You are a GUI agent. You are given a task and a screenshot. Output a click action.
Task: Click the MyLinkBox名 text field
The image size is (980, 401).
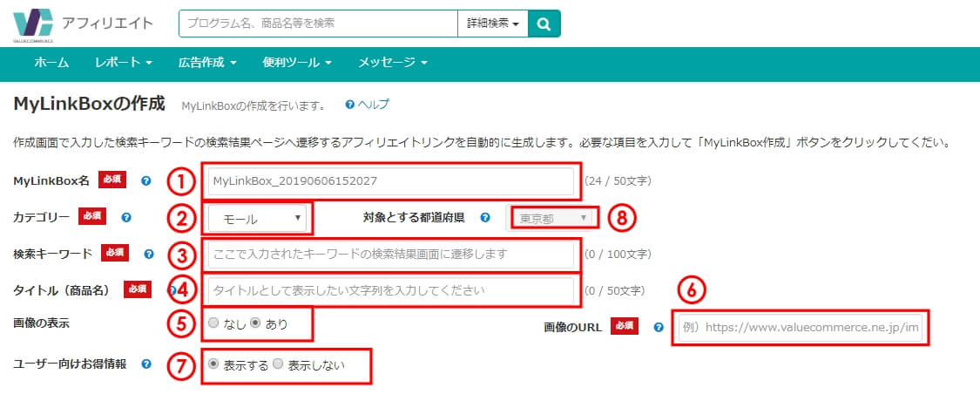[x=390, y=181]
